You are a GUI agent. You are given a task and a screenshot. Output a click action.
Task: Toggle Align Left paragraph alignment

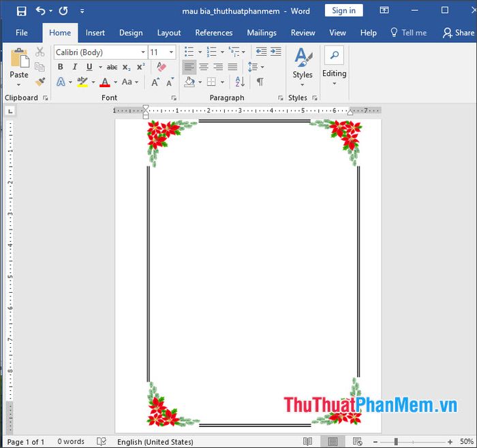click(189, 67)
